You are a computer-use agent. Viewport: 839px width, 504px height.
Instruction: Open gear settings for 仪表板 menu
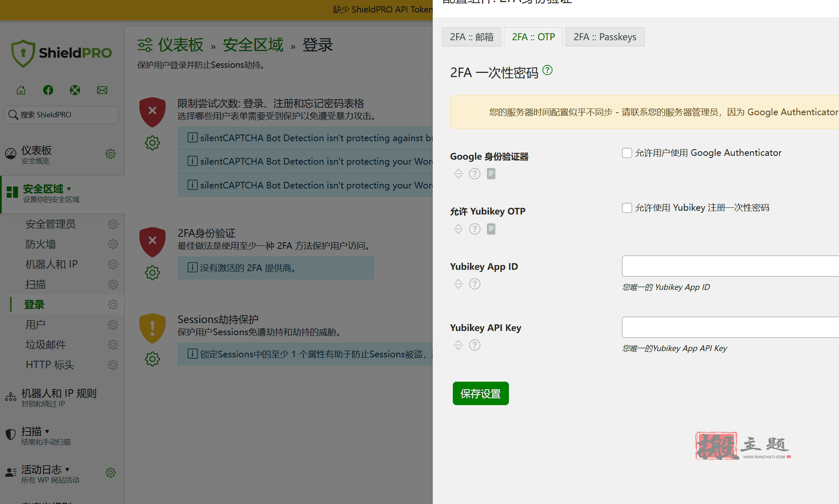click(111, 154)
